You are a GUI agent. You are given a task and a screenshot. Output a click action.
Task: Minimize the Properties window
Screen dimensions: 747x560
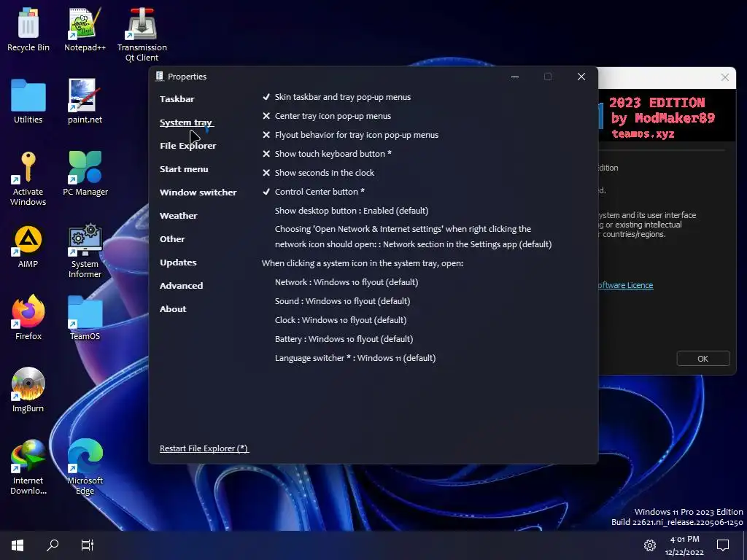point(515,77)
